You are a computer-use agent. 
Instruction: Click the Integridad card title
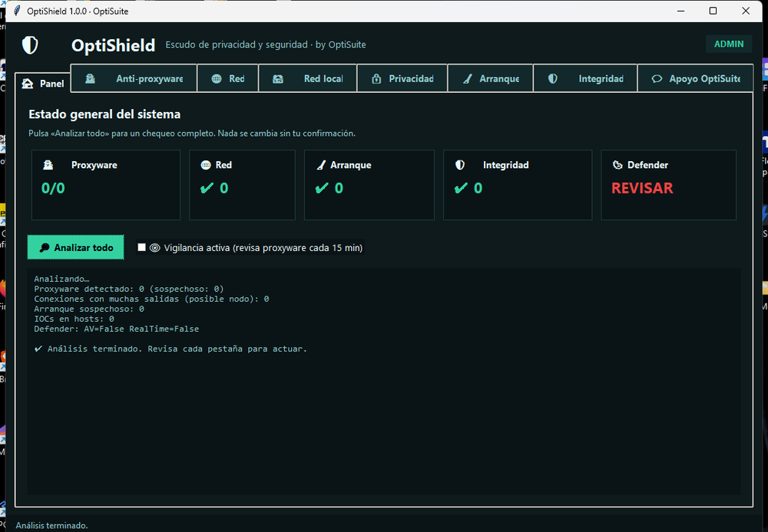click(505, 165)
